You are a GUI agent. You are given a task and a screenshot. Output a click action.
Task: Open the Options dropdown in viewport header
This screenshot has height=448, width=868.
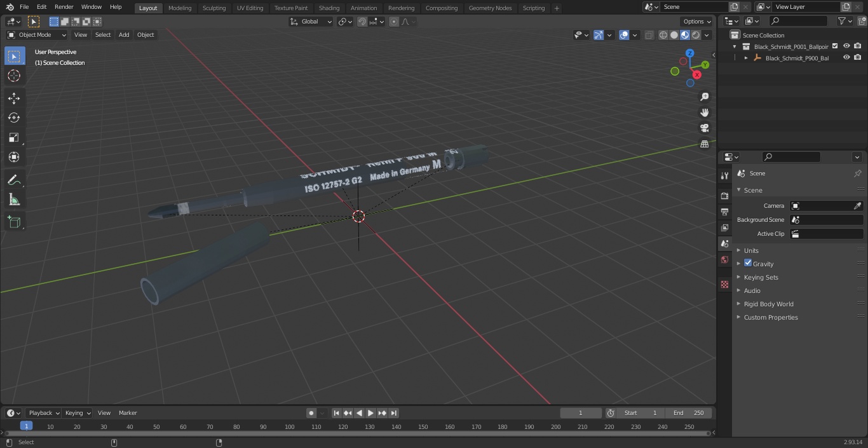697,22
